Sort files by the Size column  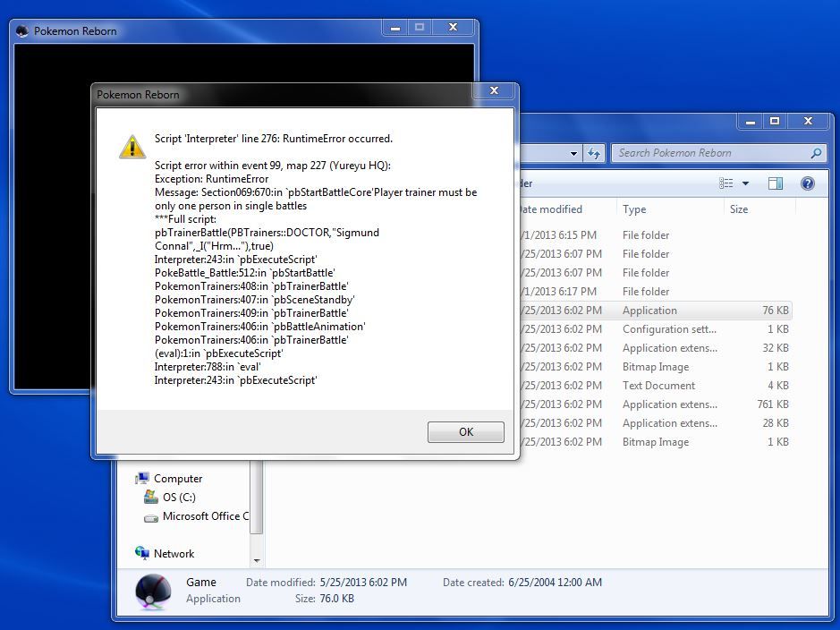(x=739, y=209)
